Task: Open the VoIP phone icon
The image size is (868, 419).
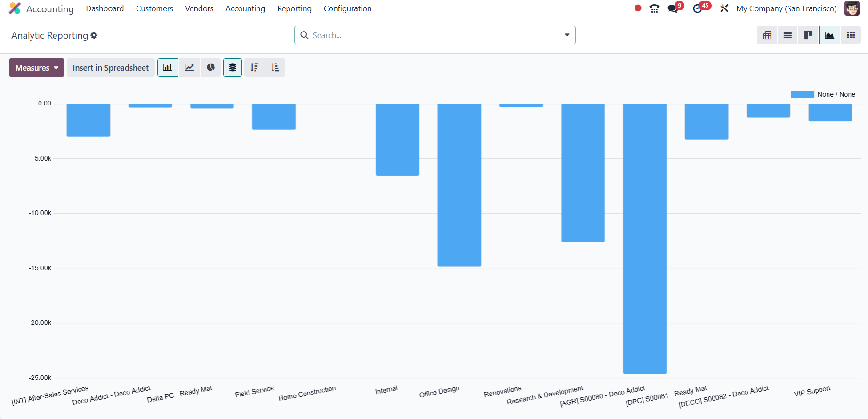Action: [x=654, y=8]
